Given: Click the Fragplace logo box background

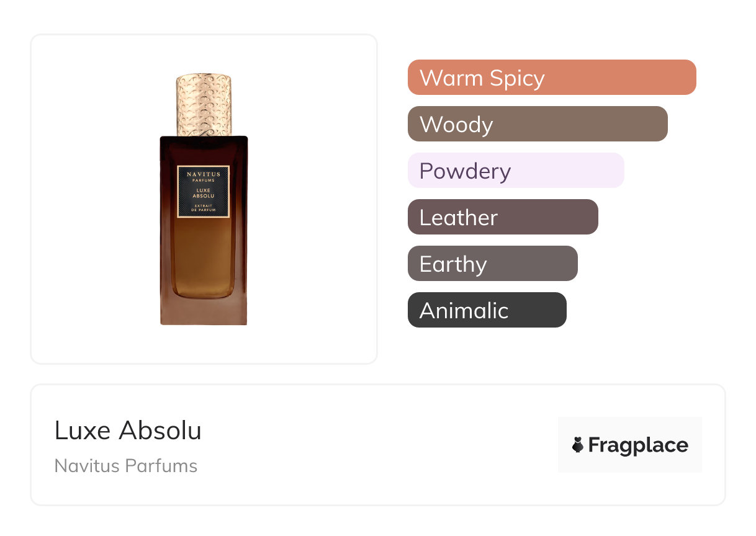Looking at the screenshot, I should 630,428.
